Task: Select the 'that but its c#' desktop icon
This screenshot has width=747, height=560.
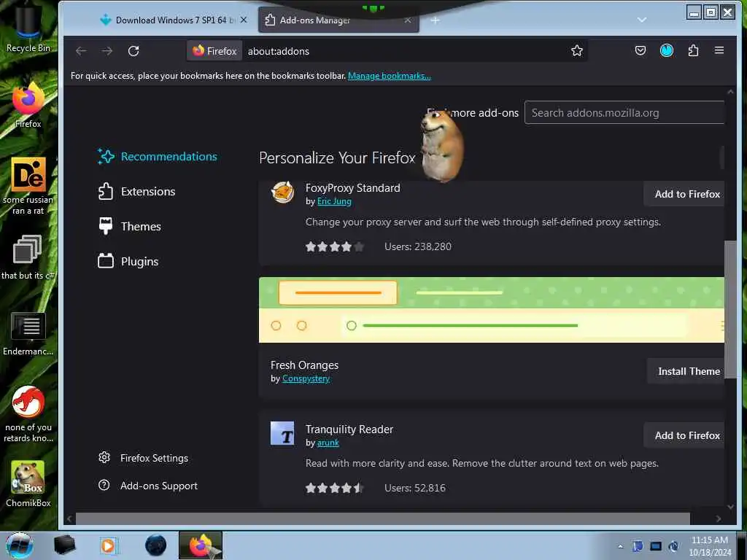Action: [x=28, y=257]
